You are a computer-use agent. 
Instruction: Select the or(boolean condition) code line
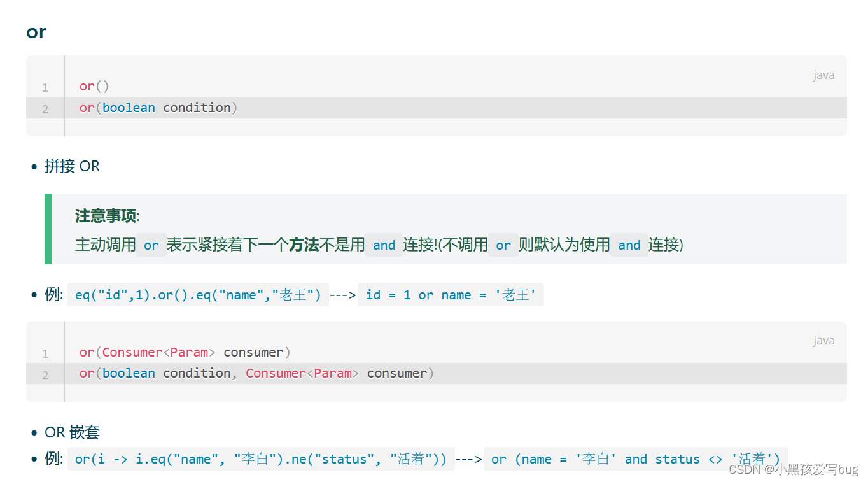point(158,108)
